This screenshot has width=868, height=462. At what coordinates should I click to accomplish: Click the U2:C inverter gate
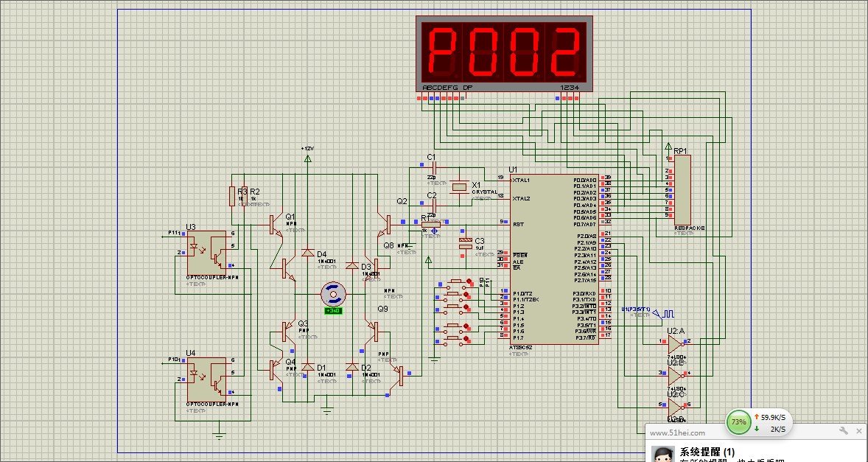(x=676, y=407)
